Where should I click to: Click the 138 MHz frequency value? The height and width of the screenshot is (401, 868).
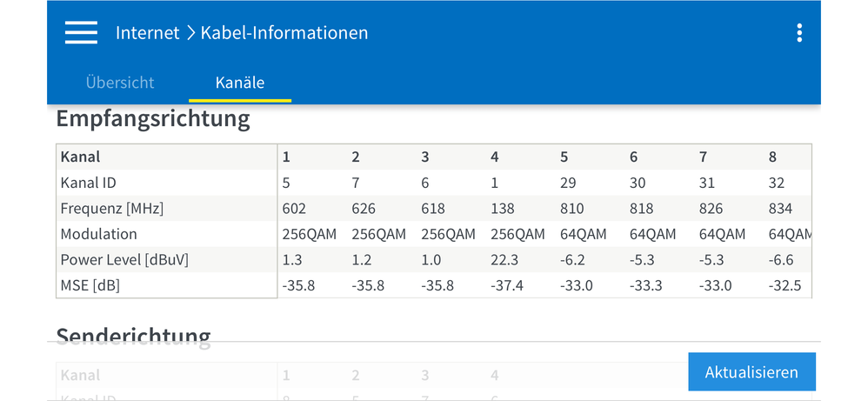pos(503,209)
